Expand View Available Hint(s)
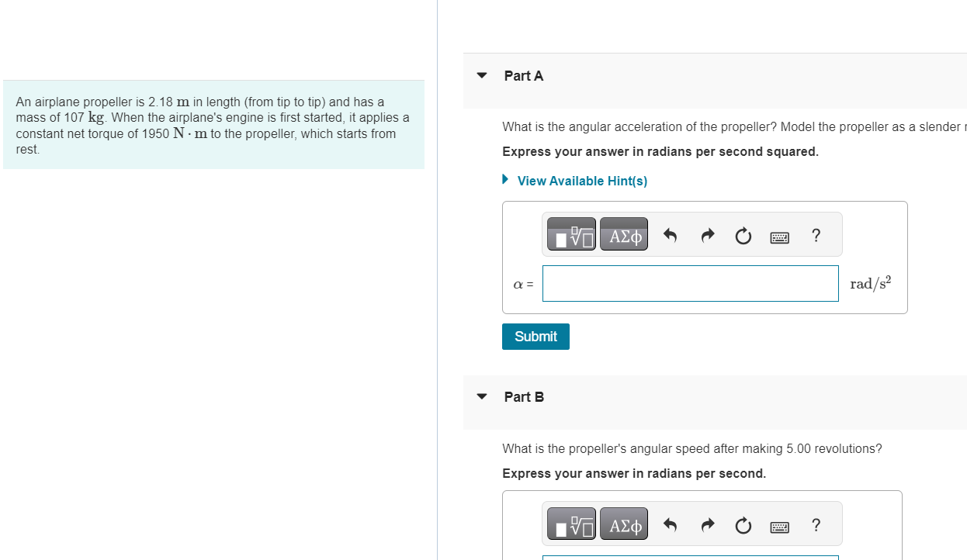Screen dimensions: 967x560 [x=505, y=179]
